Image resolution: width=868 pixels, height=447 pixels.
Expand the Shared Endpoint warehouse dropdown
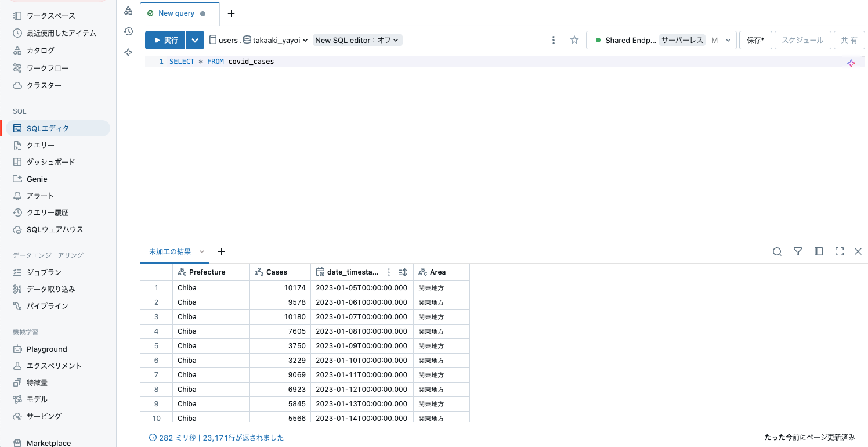pyautogui.click(x=728, y=40)
